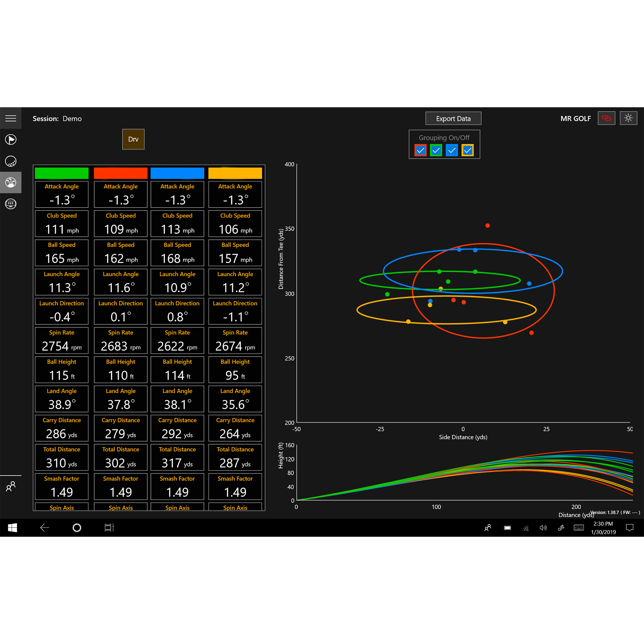
Task: Open the hamburger navigation menu
Action: click(11, 118)
